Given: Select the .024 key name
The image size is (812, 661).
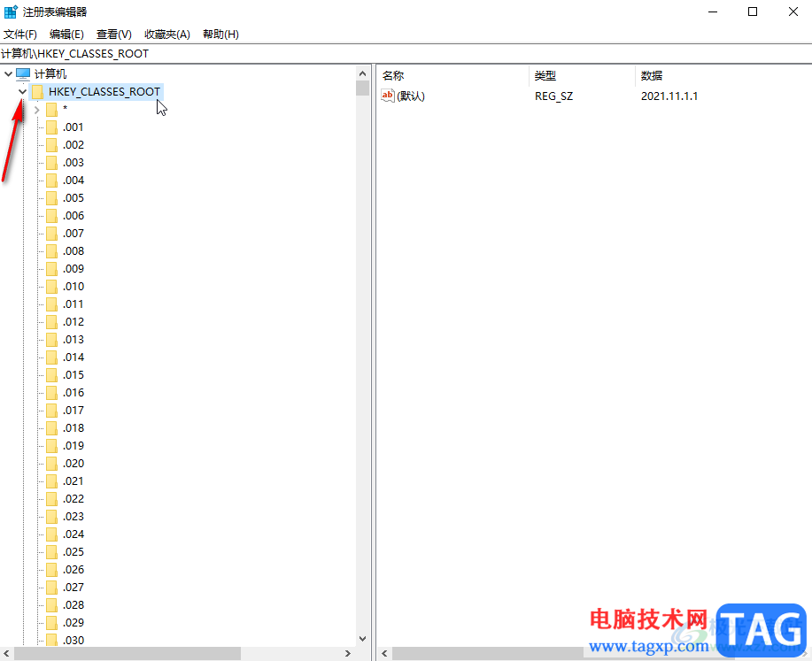Looking at the screenshot, I should pyautogui.click(x=73, y=534).
